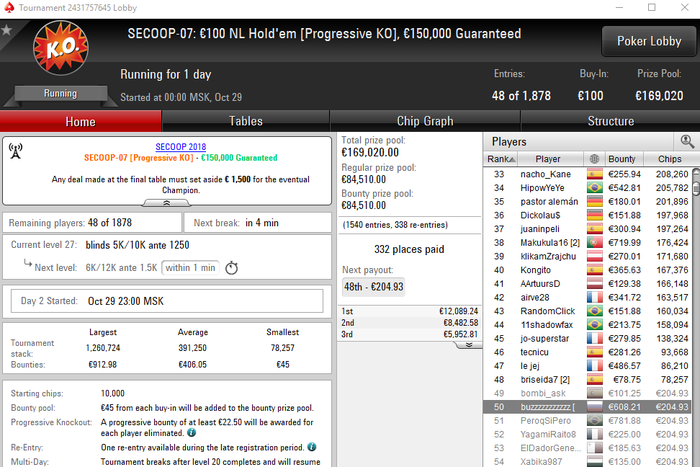Go back to Poker Lobby
This screenshot has height=467, width=700.
click(x=649, y=41)
